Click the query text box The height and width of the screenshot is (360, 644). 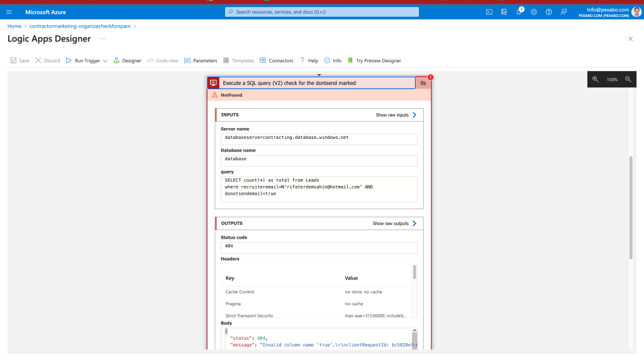tap(319, 189)
